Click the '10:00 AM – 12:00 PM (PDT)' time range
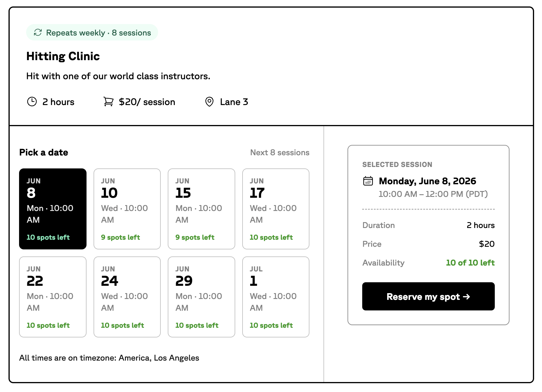This screenshot has height=392, width=542. (433, 194)
